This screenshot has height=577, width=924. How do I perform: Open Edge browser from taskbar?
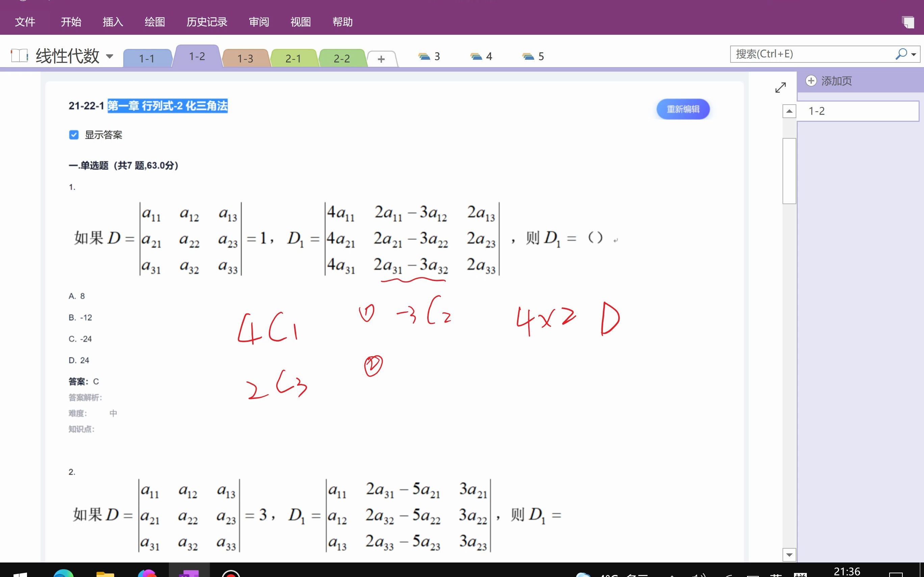(x=63, y=572)
